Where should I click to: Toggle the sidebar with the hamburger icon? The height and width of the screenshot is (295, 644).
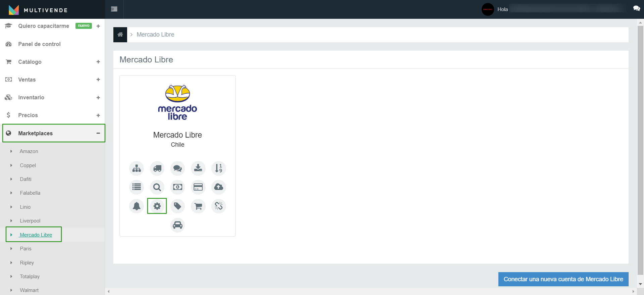(114, 9)
